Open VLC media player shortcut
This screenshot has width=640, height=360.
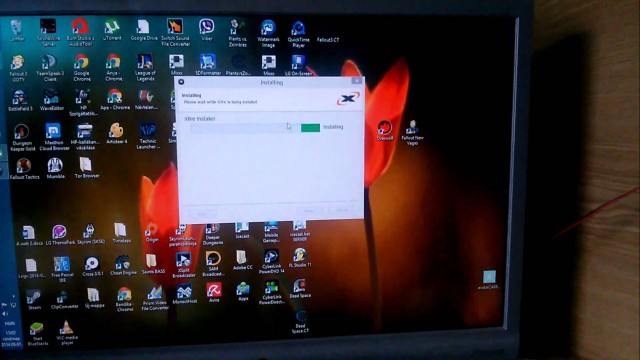pos(67,333)
